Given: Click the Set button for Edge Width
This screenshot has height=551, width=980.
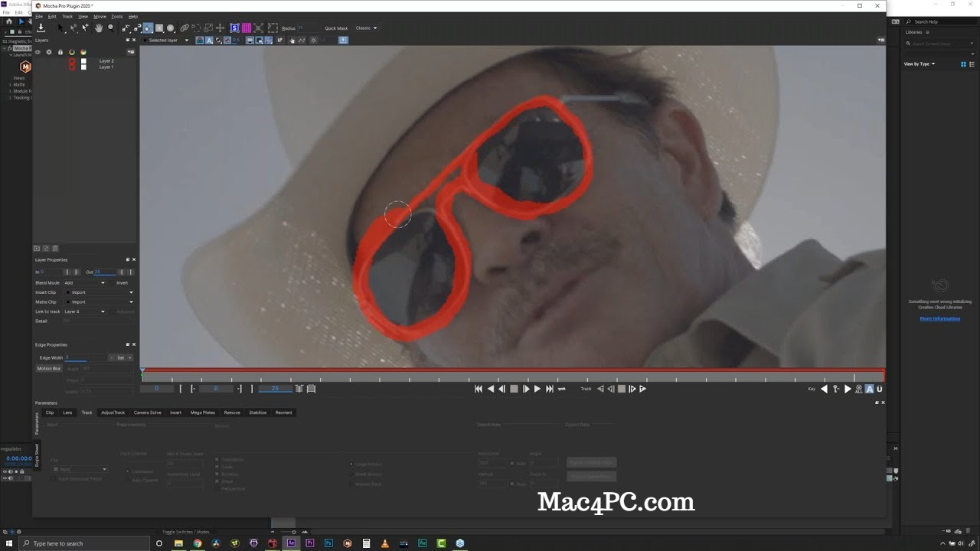Looking at the screenshot, I should tap(120, 357).
